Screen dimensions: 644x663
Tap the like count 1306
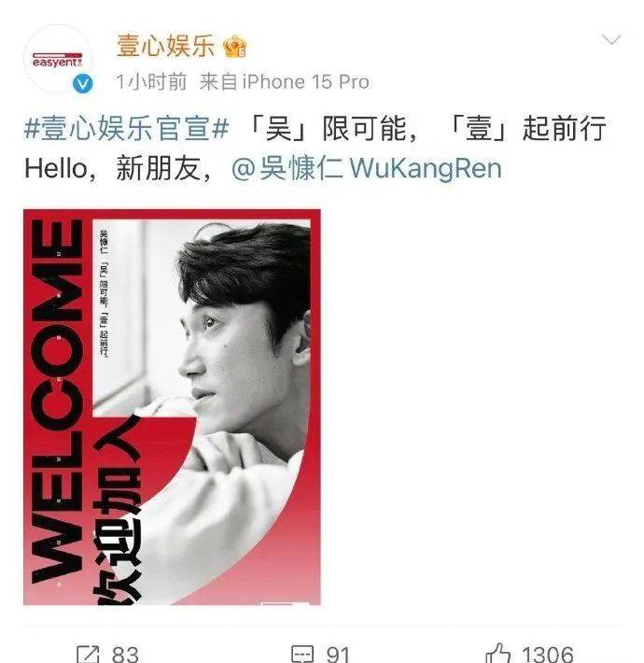point(548,654)
